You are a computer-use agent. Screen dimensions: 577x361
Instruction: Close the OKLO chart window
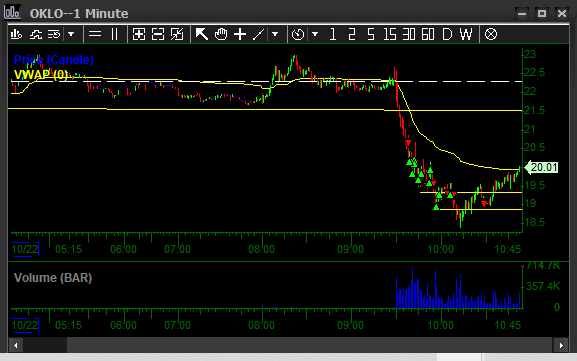(562, 14)
